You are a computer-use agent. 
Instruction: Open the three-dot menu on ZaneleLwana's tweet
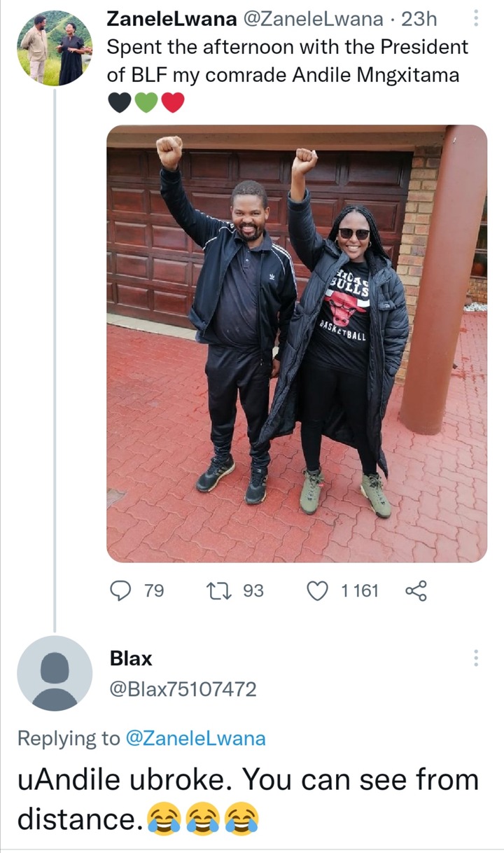(x=476, y=18)
